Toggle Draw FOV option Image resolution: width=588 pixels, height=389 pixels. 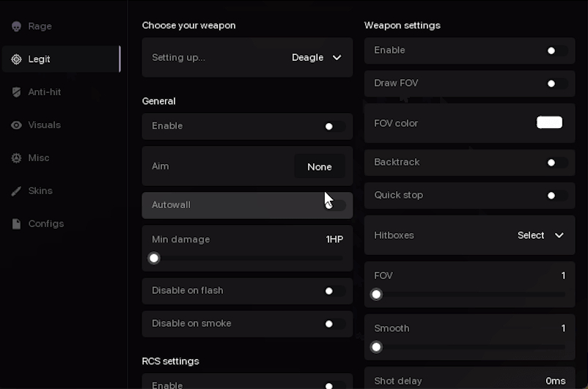pyautogui.click(x=556, y=84)
